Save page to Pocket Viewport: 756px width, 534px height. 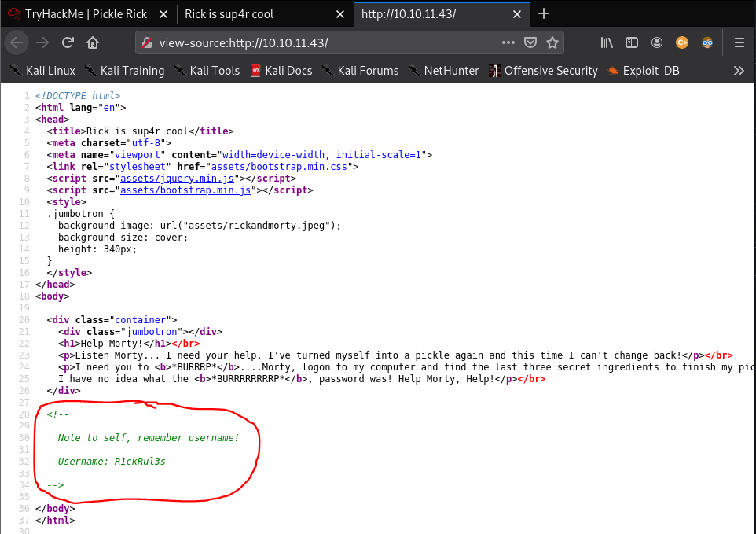coord(530,43)
